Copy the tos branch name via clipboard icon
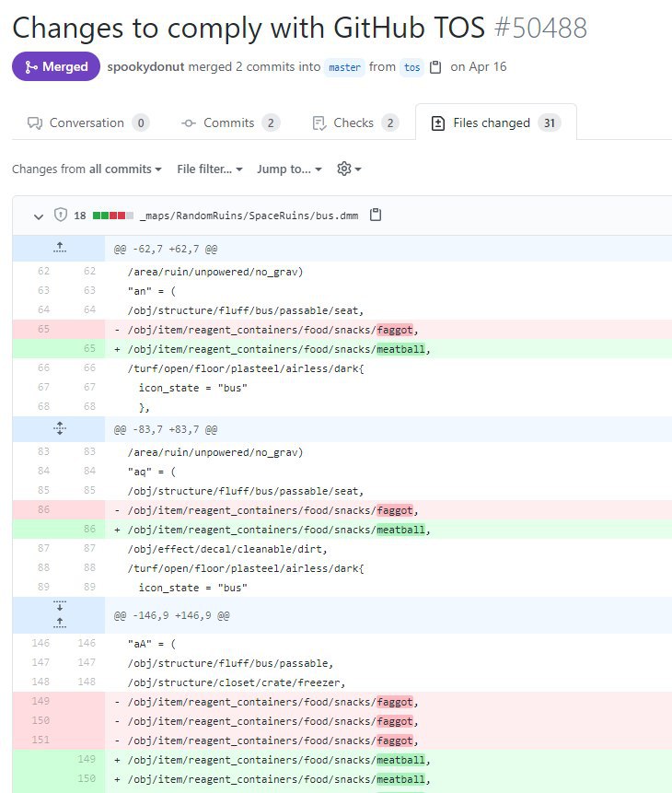672x793 pixels. point(435,67)
